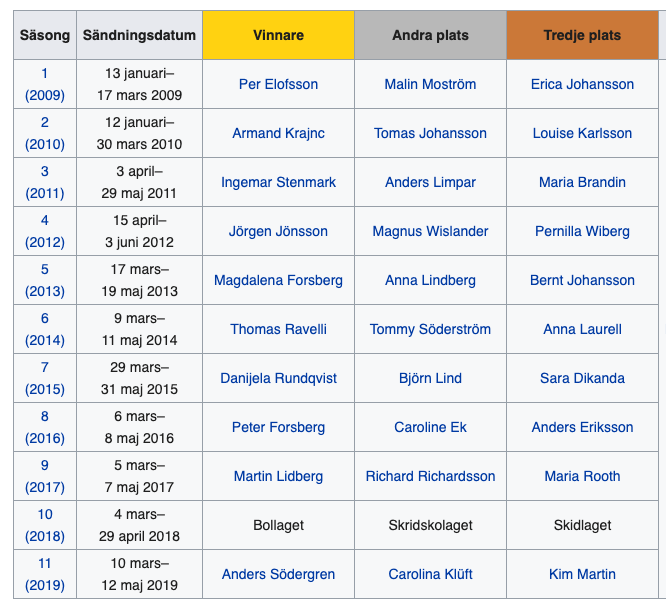Open Richard Richardsson article link
666x610 pixels.
point(430,476)
